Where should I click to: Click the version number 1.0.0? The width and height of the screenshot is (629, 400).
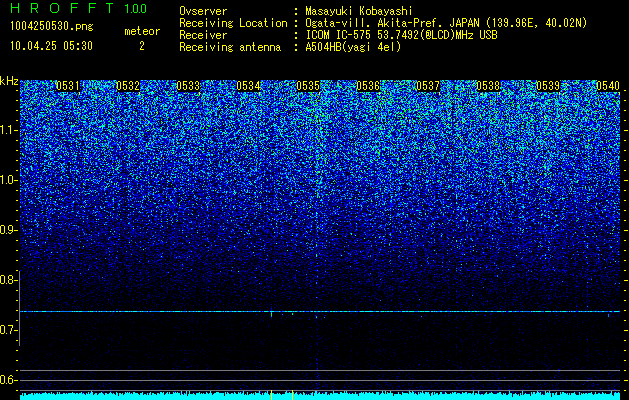[135, 8]
